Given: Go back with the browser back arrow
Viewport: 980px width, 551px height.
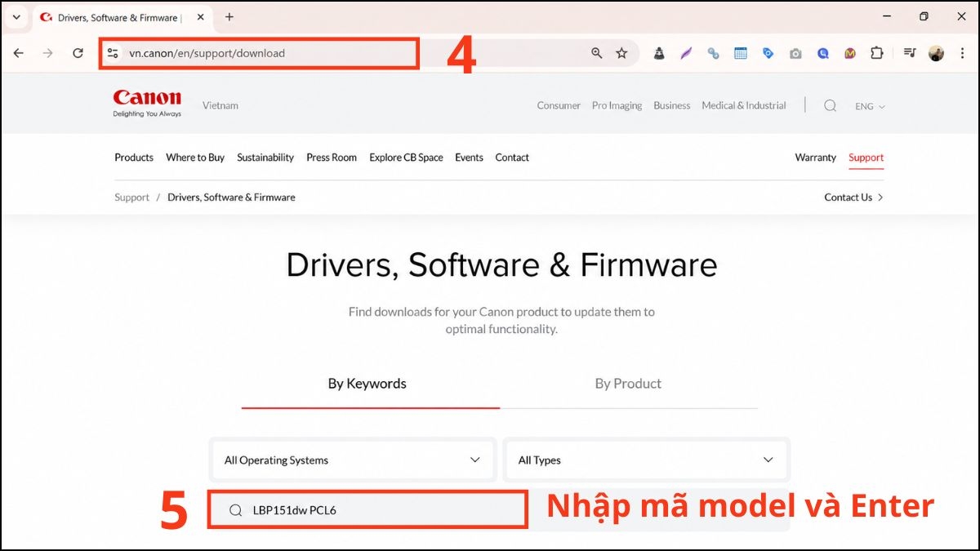Looking at the screenshot, I should (19, 53).
